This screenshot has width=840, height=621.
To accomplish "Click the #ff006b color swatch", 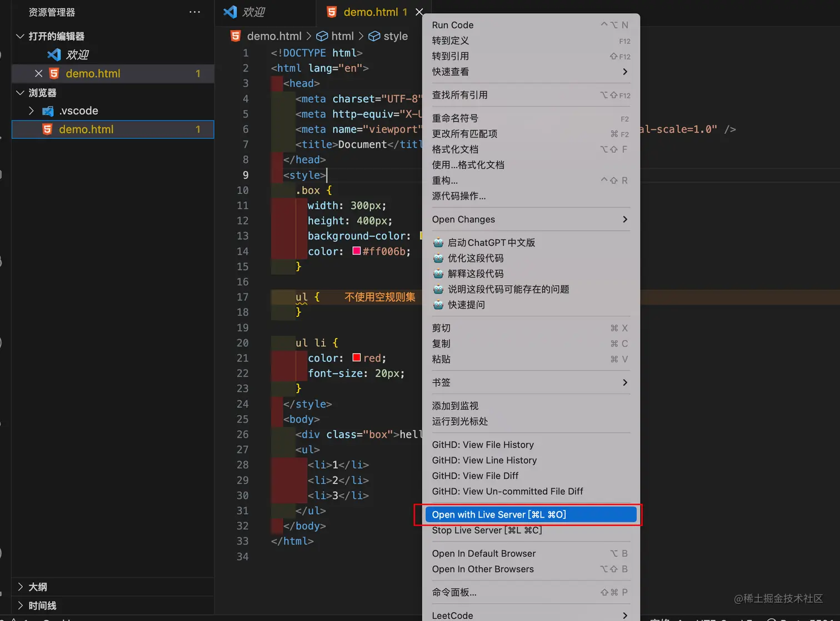I will pos(357,251).
